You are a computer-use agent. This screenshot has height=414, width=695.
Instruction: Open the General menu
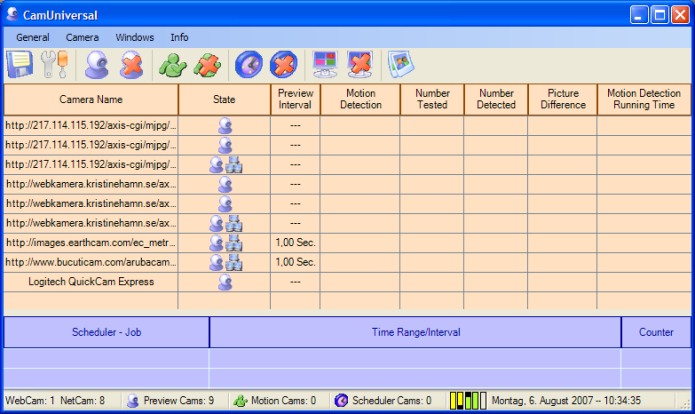click(x=33, y=37)
